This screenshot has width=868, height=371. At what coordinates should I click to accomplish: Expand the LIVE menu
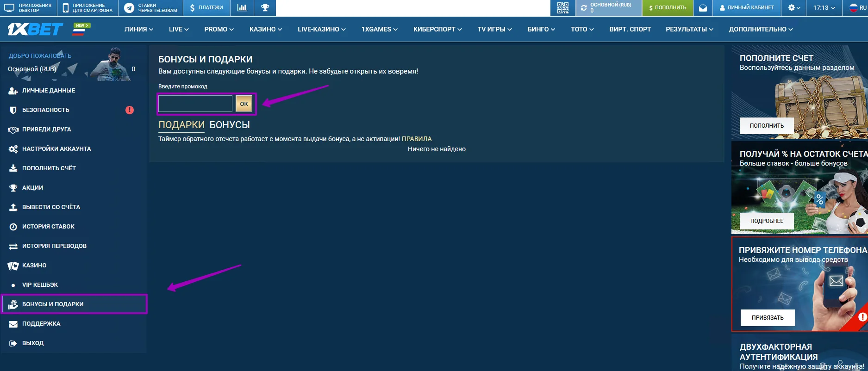179,29
